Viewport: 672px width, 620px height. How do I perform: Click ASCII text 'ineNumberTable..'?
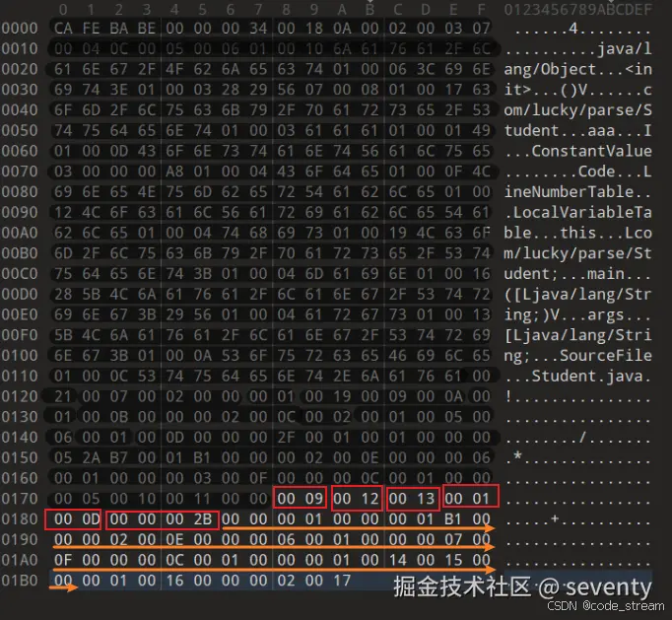point(577,192)
